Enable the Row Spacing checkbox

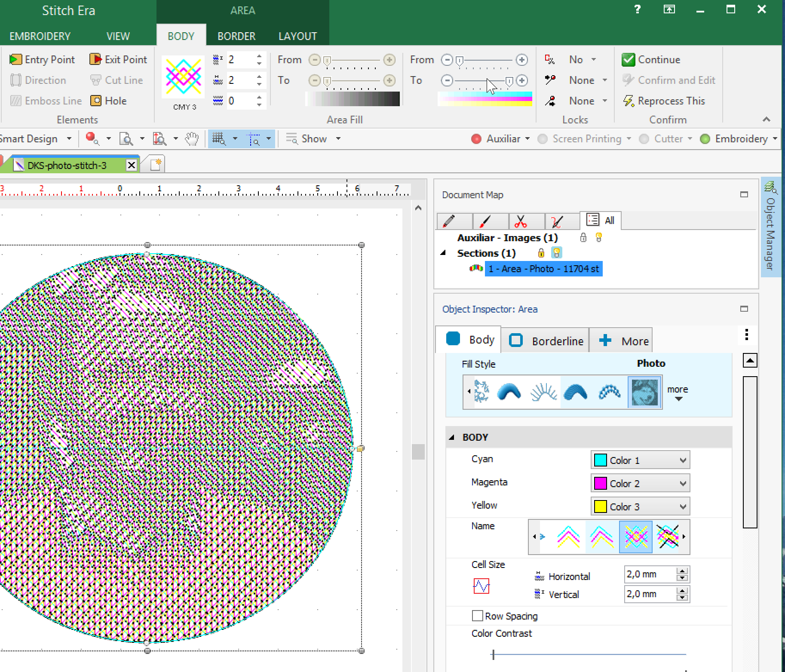[x=477, y=616]
